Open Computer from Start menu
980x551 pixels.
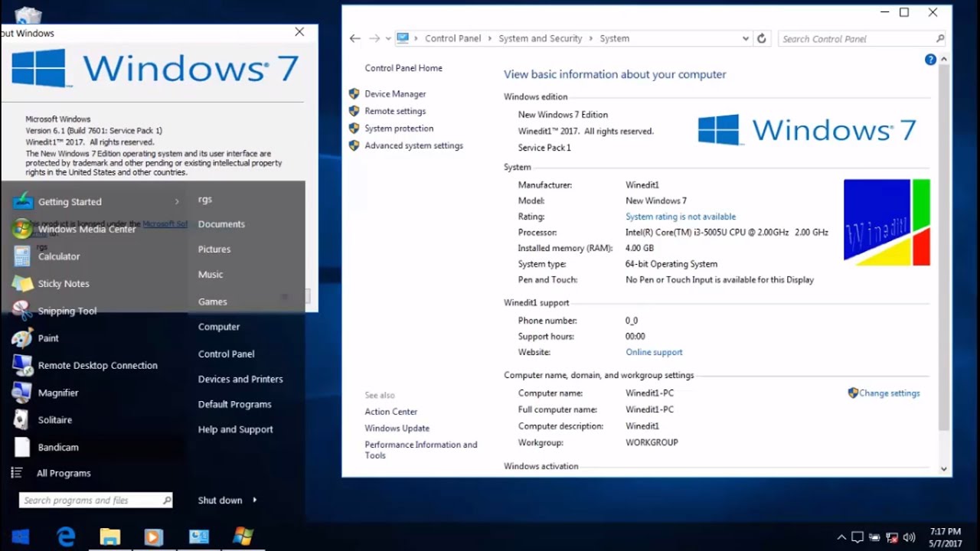coord(219,327)
